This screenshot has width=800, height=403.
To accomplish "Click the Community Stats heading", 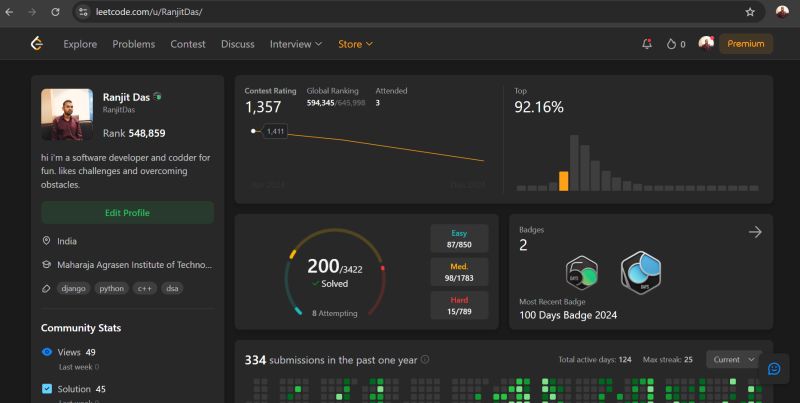I will [x=81, y=328].
